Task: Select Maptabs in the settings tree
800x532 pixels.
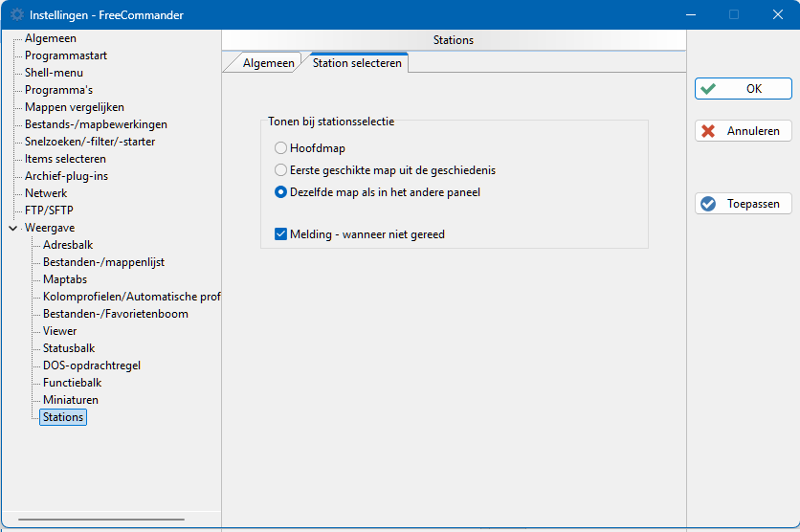Action: pyautogui.click(x=65, y=279)
